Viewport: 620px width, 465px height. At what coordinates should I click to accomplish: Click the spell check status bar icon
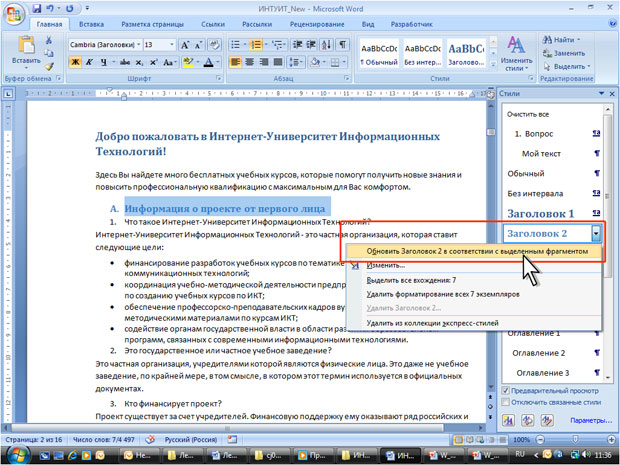pos(150,439)
